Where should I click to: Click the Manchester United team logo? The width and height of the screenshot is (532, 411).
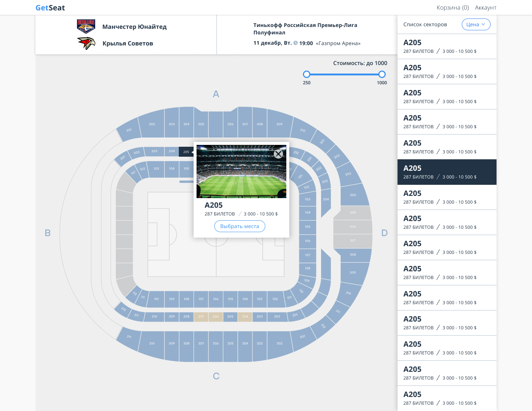click(86, 26)
